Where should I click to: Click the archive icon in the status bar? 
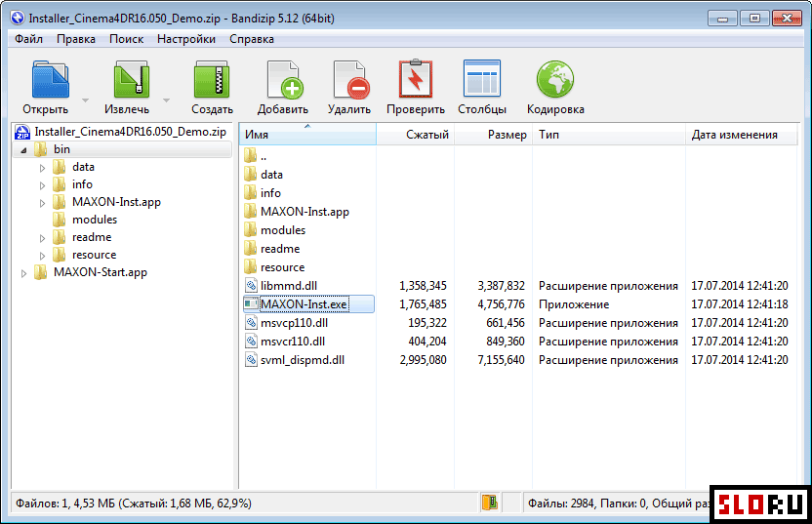click(489, 503)
